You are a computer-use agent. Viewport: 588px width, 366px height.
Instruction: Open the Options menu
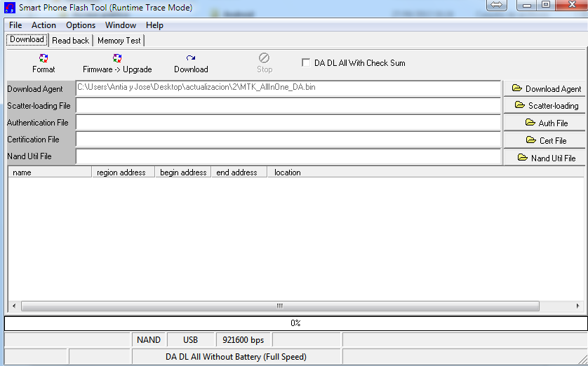[x=81, y=25]
